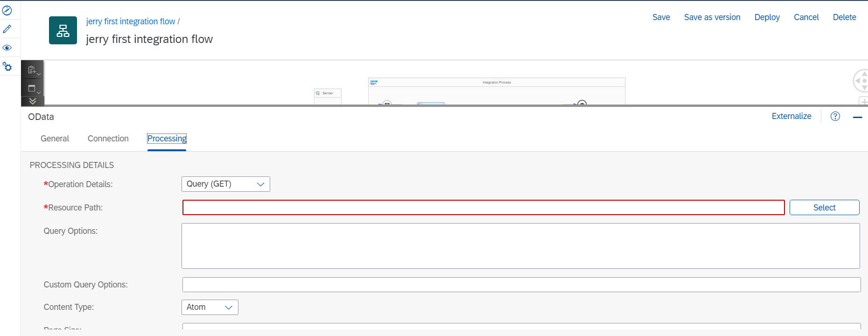
Task: Open the Settings gears icon in sidebar
Action: [7, 67]
